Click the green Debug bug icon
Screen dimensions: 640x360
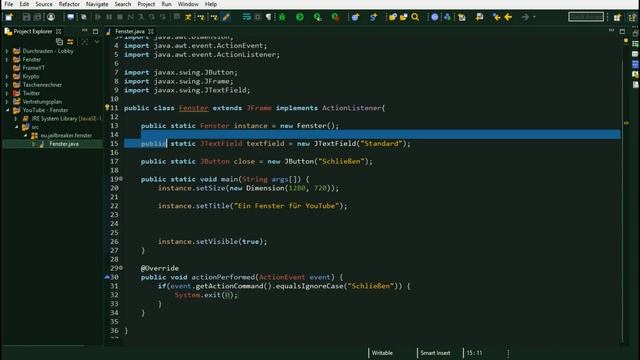click(282, 17)
